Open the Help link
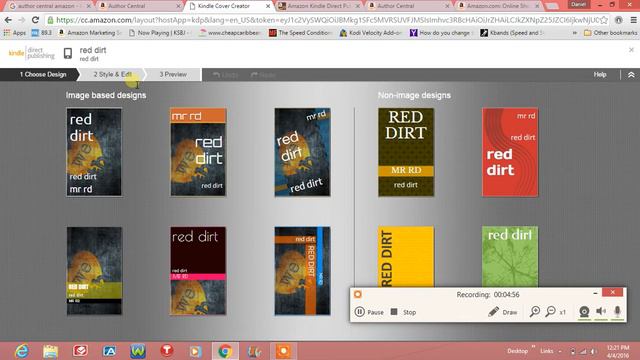The image size is (640, 360). coord(600,75)
